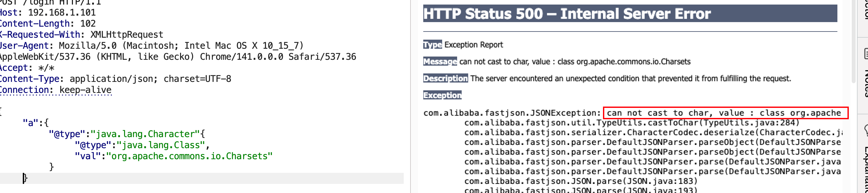Click the Notes icon in side panel
Viewport: 868px width, 193px height.
[865, 54]
